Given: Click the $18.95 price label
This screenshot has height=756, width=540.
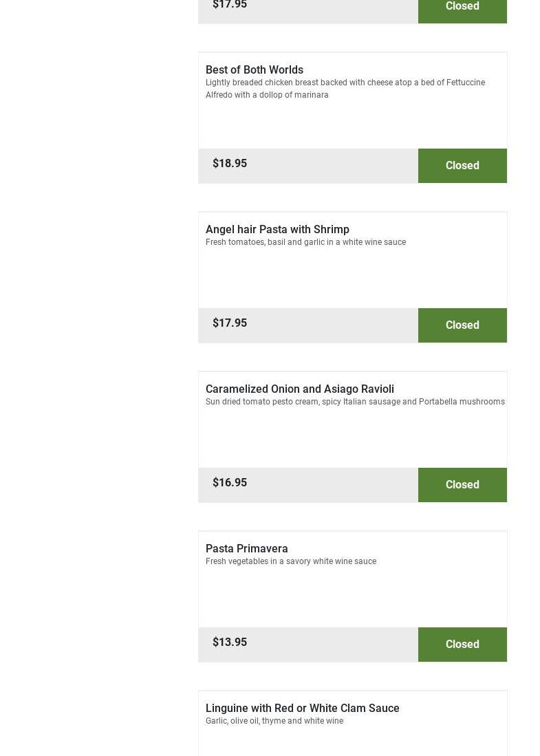Looking at the screenshot, I should tap(230, 163).
